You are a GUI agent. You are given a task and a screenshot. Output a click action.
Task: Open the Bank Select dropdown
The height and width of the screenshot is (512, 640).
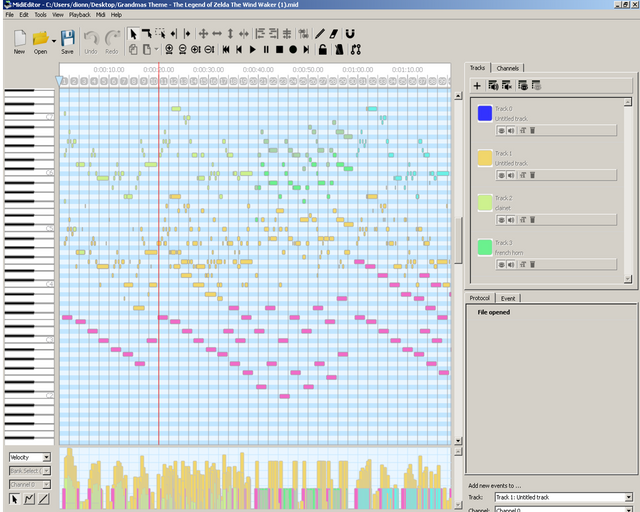point(30,471)
